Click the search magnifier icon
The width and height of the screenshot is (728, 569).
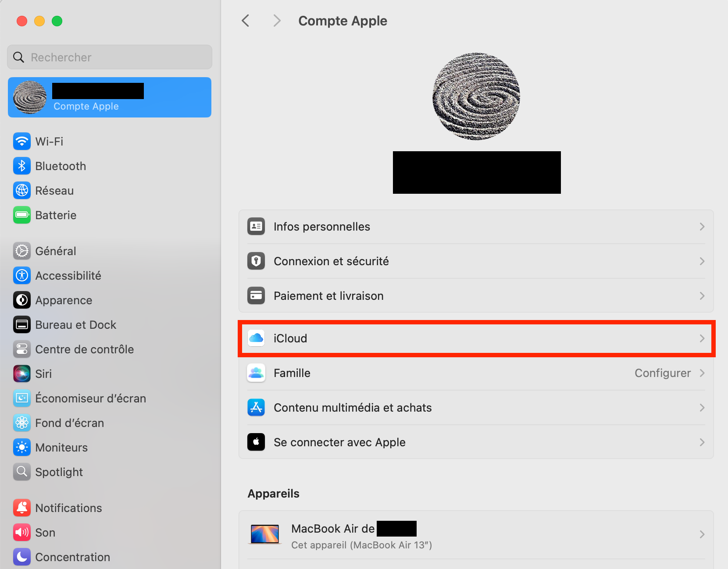point(18,57)
